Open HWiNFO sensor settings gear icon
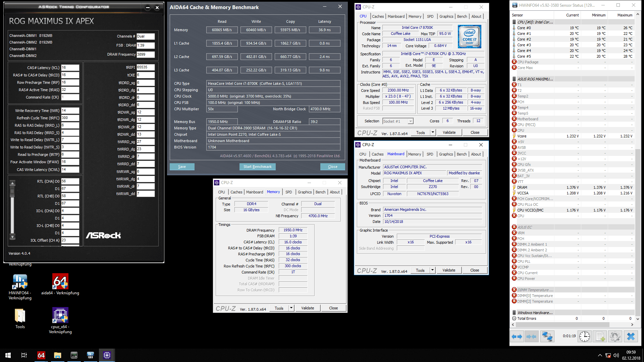Image resolution: width=644 pixels, height=362 pixels. click(x=615, y=337)
